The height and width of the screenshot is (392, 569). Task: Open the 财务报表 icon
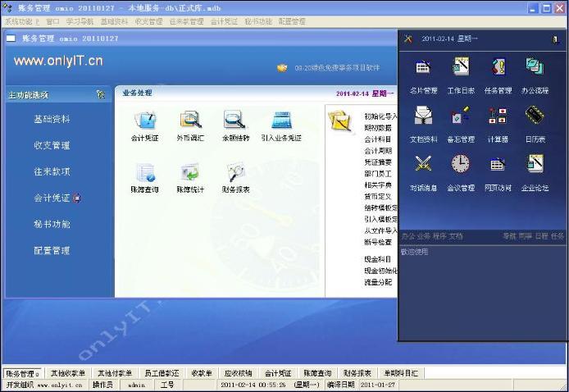(236, 172)
